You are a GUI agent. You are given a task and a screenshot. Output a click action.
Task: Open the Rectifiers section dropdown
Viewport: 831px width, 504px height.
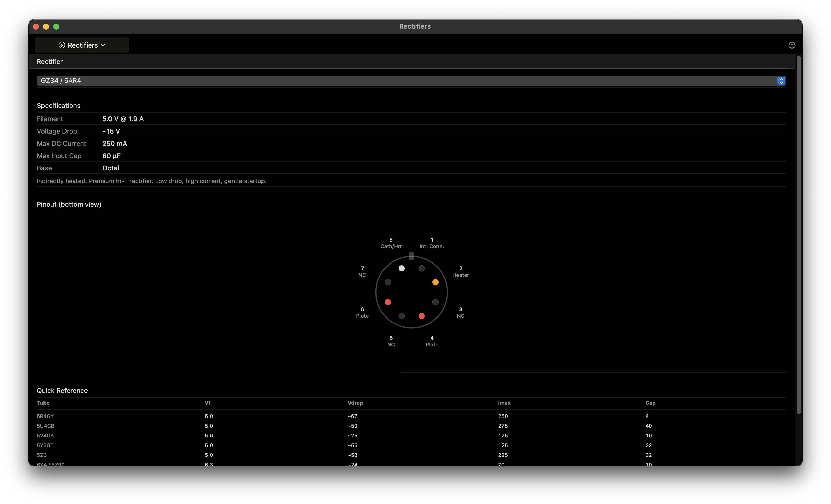click(x=82, y=45)
